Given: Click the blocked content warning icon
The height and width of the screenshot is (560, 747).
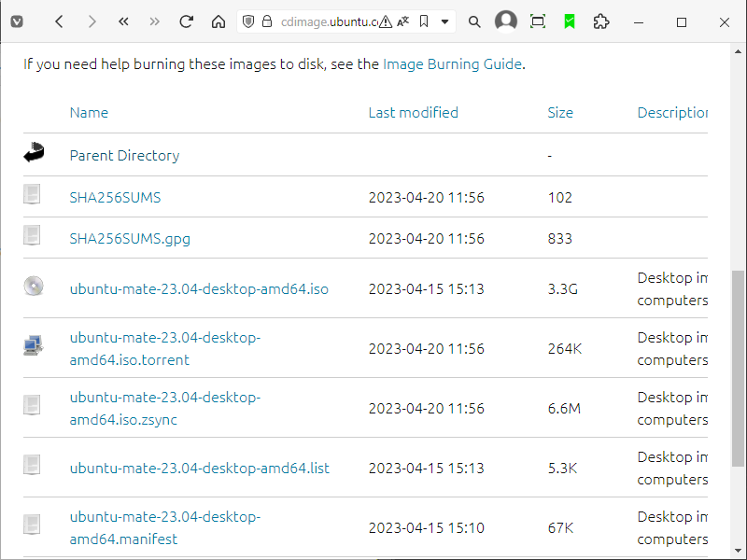Looking at the screenshot, I should [x=386, y=21].
